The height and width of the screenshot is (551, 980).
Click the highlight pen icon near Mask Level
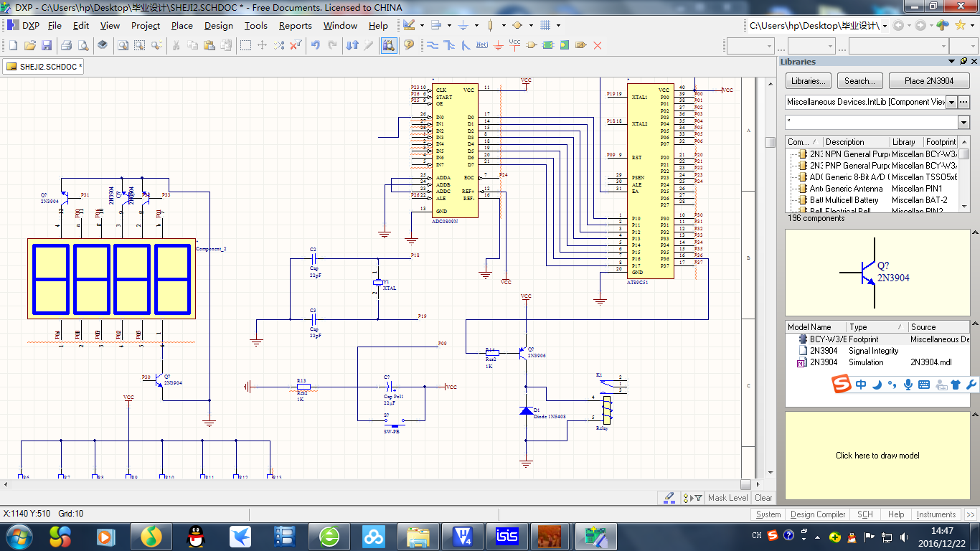tap(669, 497)
